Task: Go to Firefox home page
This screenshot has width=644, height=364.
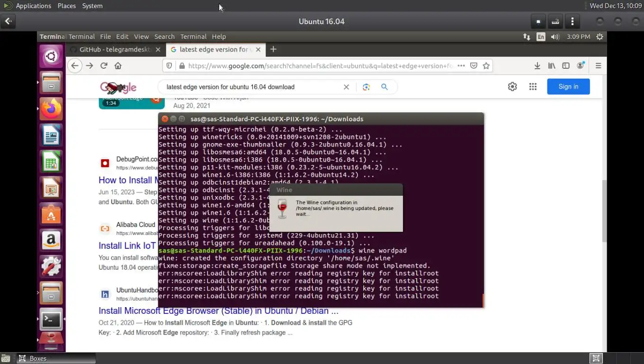Action: click(x=118, y=66)
